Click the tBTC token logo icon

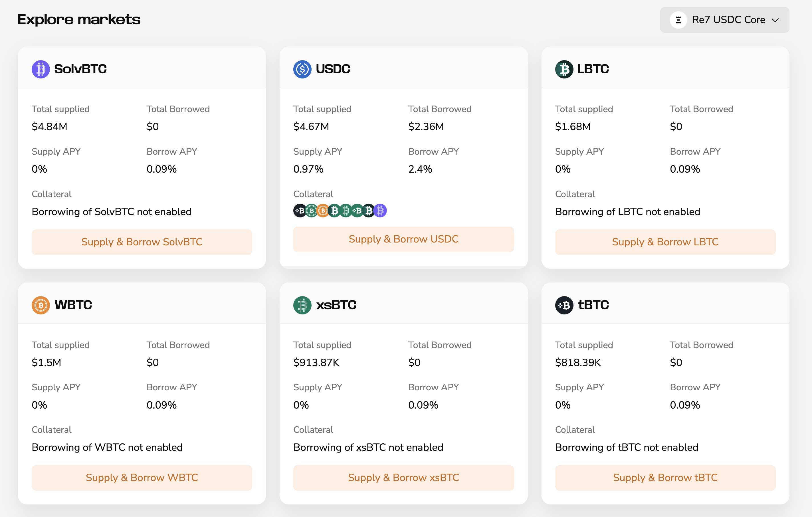[564, 305]
